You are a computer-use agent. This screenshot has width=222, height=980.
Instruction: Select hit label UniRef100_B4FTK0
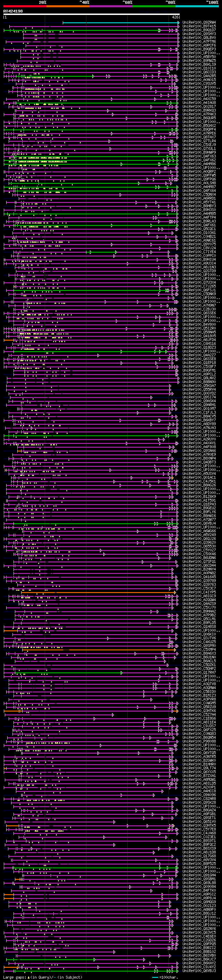pyautogui.click(x=199, y=890)
